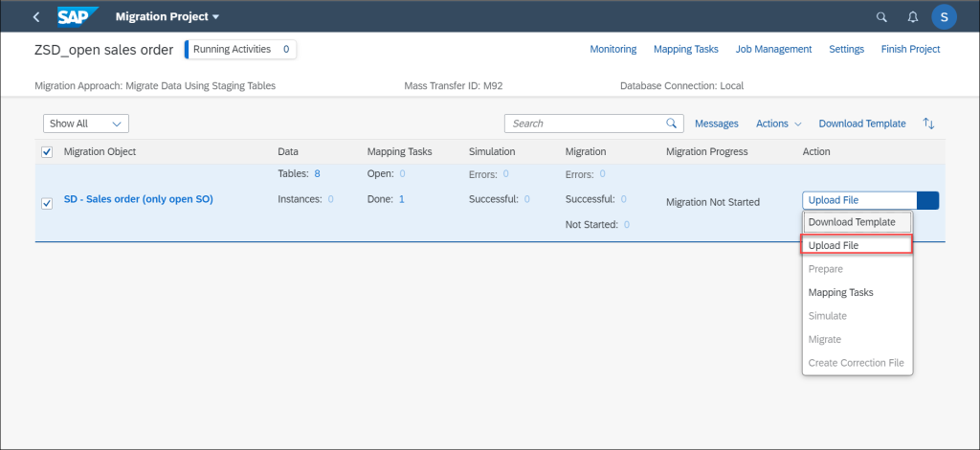Select Prepare in the action menu
This screenshot has width=980, height=450.
(857, 269)
